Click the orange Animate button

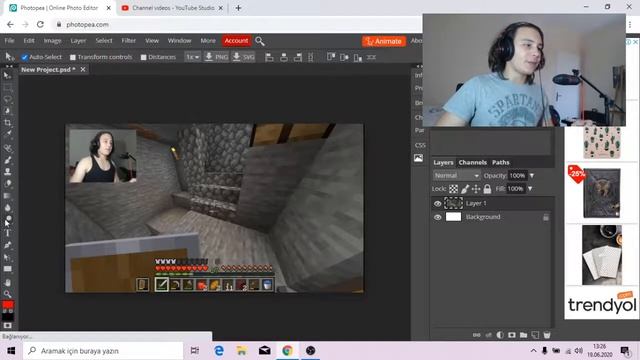pos(384,41)
